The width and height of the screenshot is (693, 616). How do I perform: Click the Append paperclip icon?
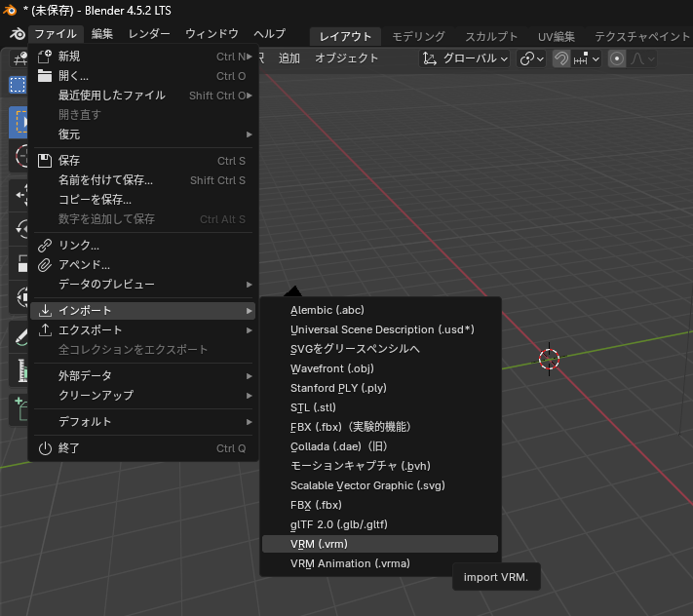pyautogui.click(x=44, y=265)
